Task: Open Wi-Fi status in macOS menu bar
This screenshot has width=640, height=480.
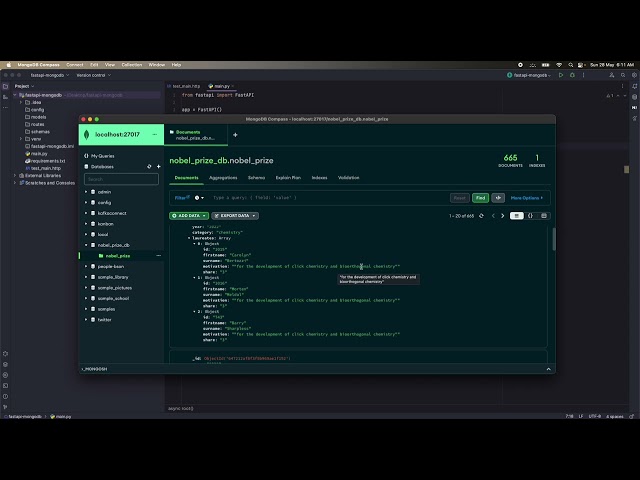Action: (559, 65)
